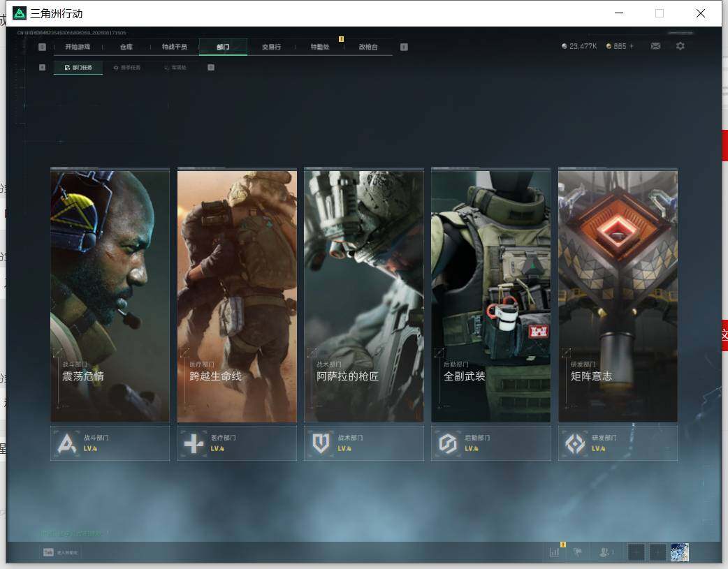Open the 全副武装 logistics department card
This screenshot has width=728, height=569.
click(490, 295)
